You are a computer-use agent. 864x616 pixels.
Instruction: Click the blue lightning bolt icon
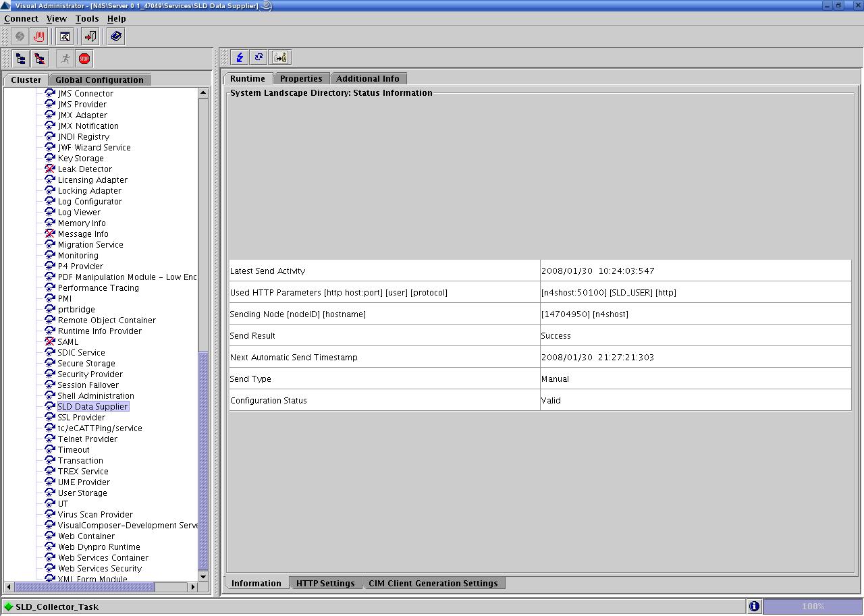(x=240, y=57)
